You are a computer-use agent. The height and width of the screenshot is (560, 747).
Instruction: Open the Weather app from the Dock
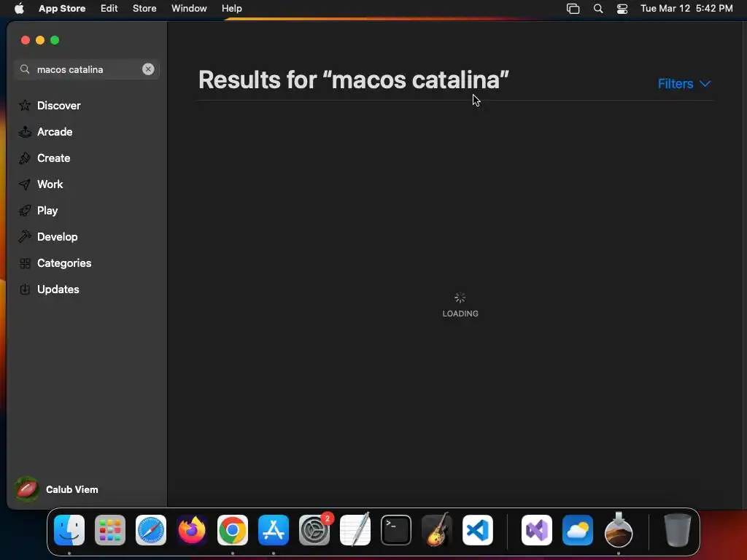click(x=578, y=530)
